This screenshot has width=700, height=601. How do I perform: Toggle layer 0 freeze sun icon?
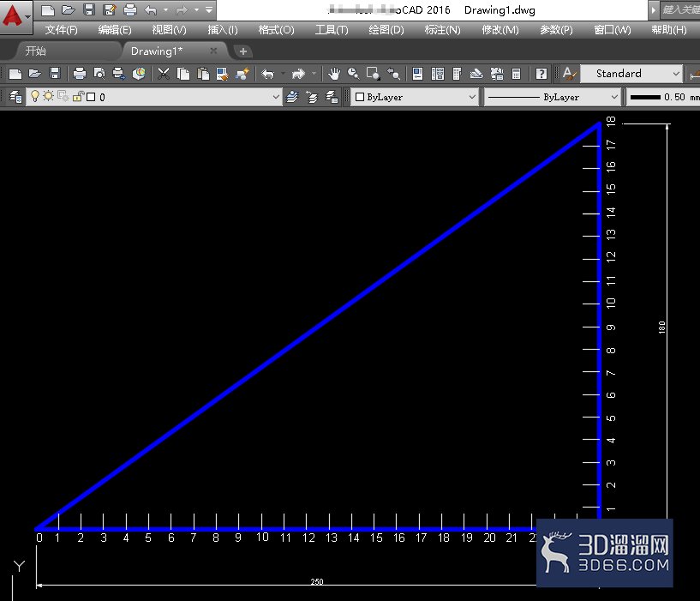click(48, 97)
